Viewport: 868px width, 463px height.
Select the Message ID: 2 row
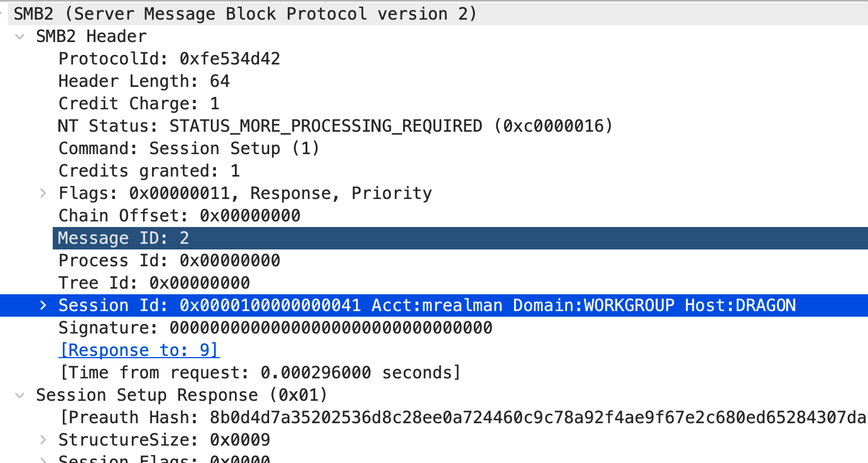point(460,238)
